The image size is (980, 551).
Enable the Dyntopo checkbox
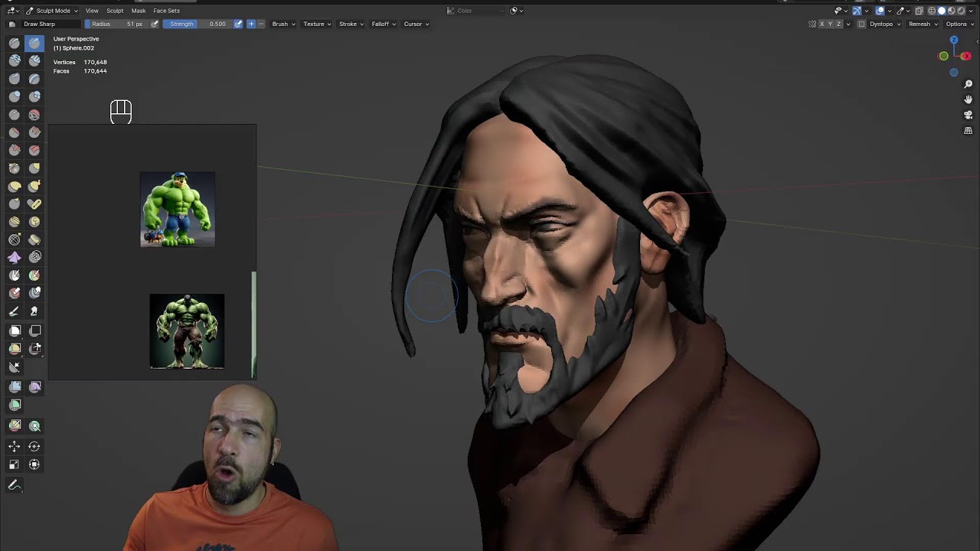click(x=861, y=24)
